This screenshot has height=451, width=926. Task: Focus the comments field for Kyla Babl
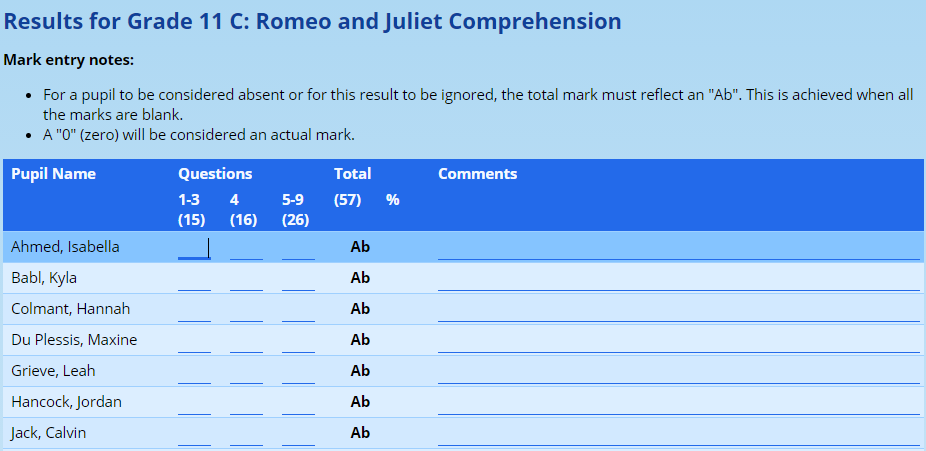tap(678, 279)
